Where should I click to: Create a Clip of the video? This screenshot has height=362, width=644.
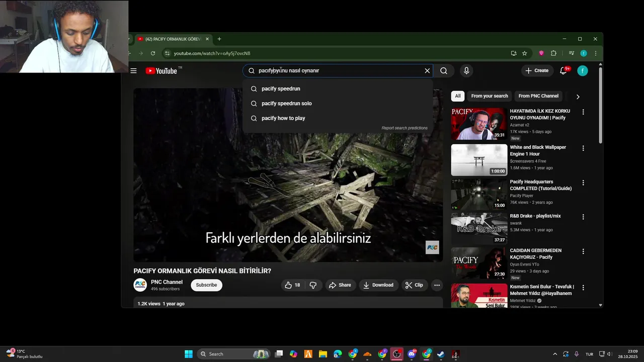pyautogui.click(x=414, y=285)
